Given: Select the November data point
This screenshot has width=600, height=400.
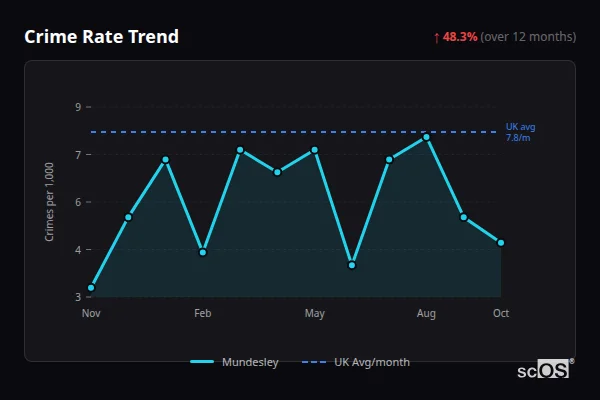Looking at the screenshot, I should [x=91, y=287].
